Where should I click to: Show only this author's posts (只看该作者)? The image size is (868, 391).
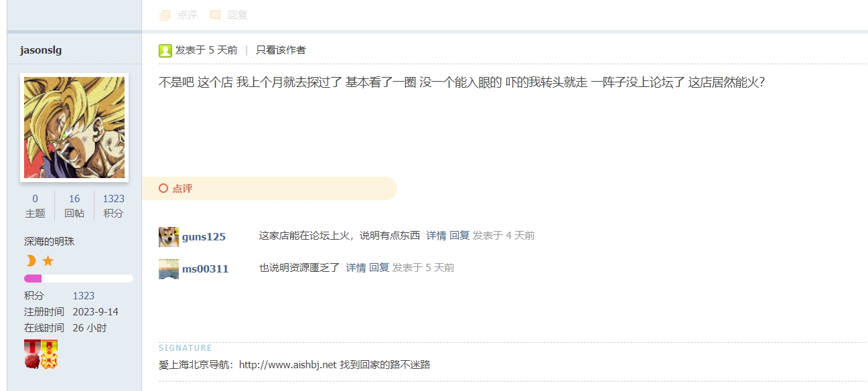[281, 50]
